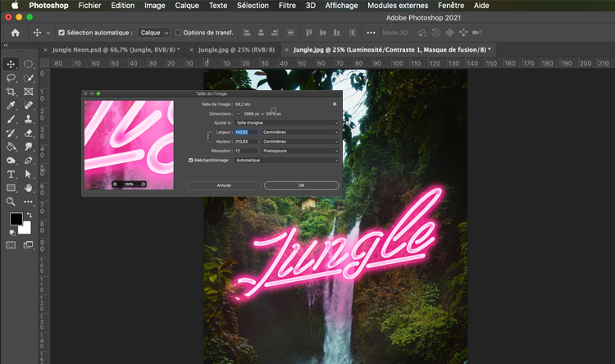
Task: Expand the Largeur units dropdown
Action: click(x=300, y=132)
